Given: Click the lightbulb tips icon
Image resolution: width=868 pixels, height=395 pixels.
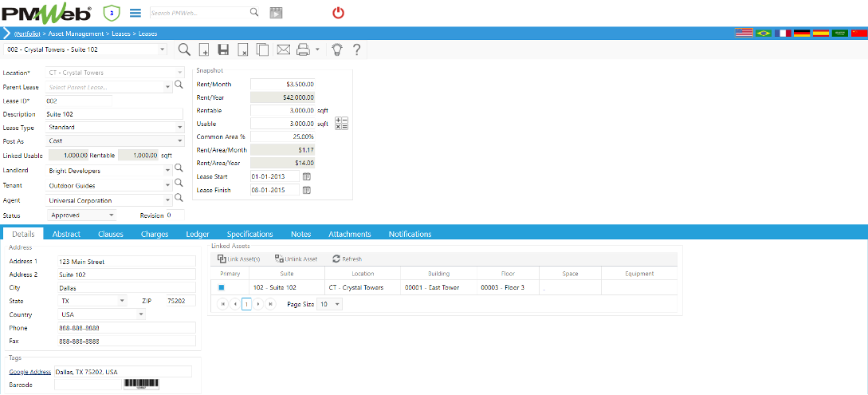Looking at the screenshot, I should [336, 49].
